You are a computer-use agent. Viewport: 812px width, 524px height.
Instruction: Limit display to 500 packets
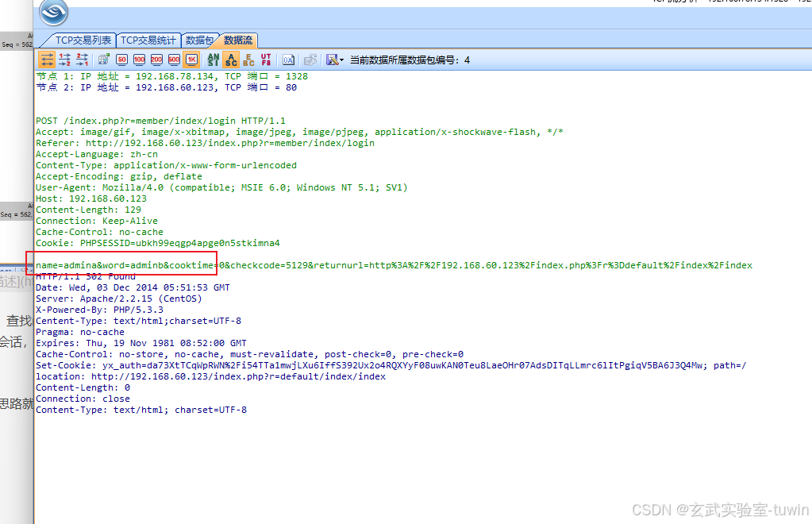pyautogui.click(x=174, y=60)
